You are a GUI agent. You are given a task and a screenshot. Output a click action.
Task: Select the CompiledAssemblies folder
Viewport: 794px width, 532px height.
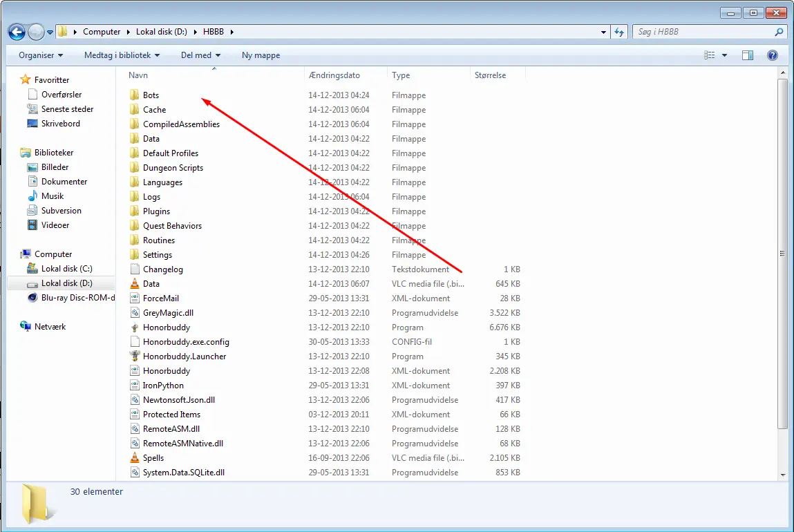coord(181,124)
